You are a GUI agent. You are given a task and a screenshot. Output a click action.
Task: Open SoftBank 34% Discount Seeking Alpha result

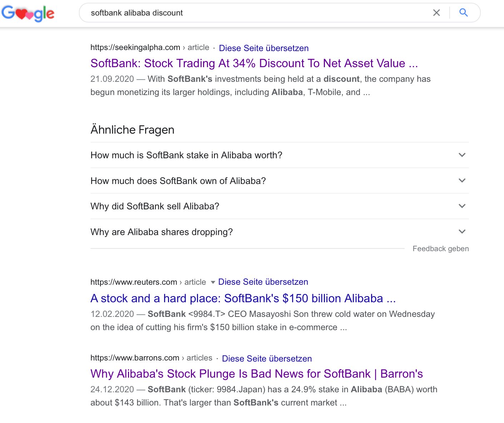tap(254, 63)
